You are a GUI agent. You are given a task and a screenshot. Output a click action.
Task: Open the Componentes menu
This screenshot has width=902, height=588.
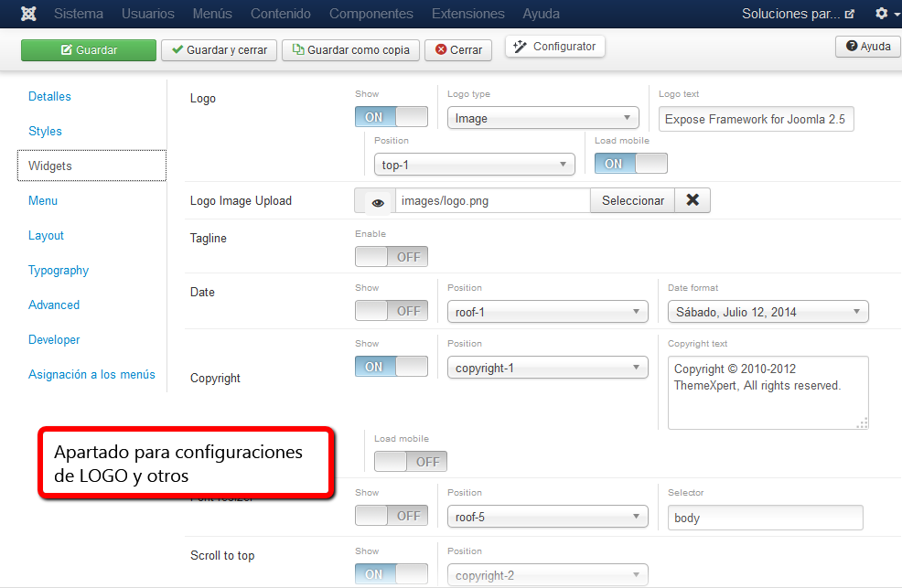pos(371,14)
